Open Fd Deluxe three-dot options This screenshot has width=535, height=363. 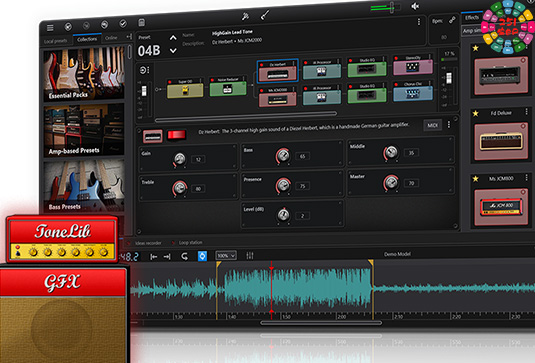[x=526, y=112]
